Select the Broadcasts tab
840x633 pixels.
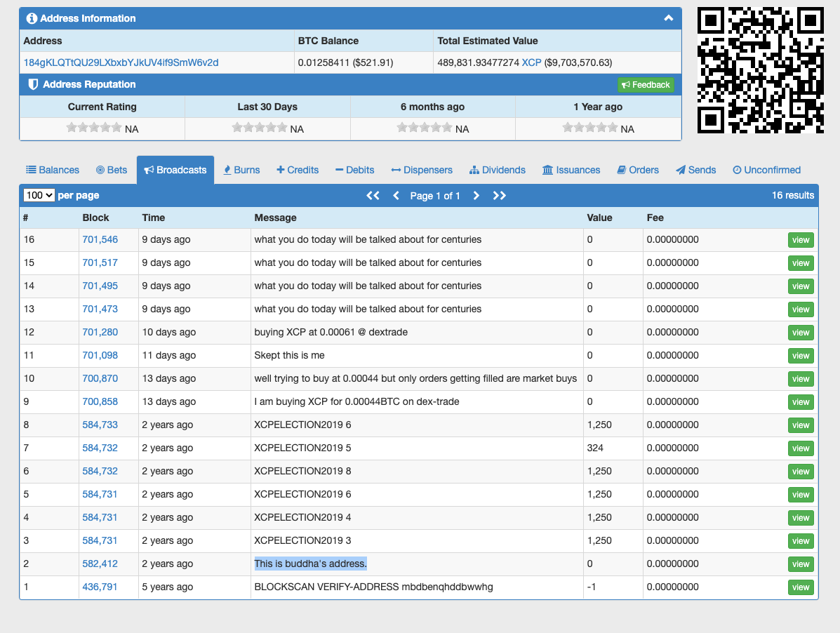pyautogui.click(x=175, y=170)
